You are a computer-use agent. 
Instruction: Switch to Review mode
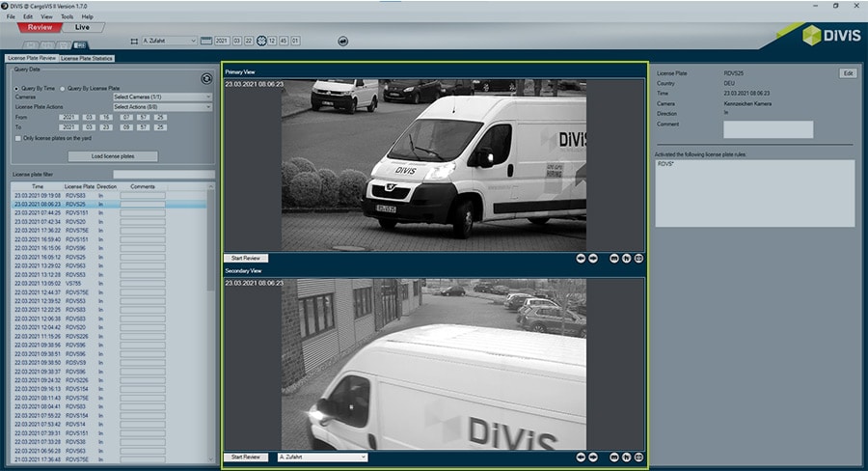[40, 27]
